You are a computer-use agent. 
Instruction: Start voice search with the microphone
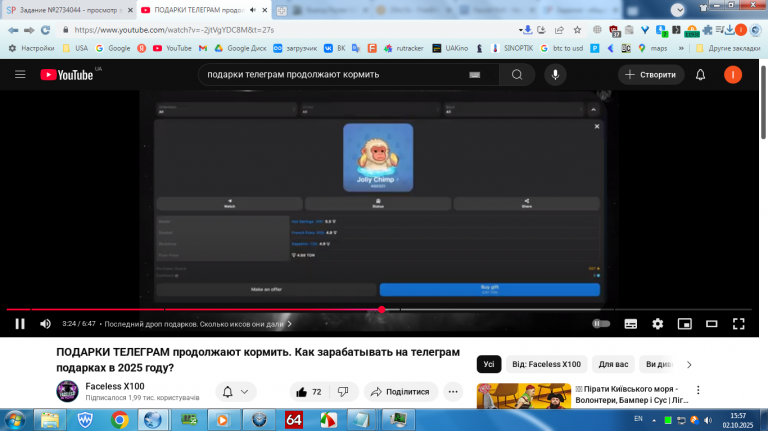555,74
